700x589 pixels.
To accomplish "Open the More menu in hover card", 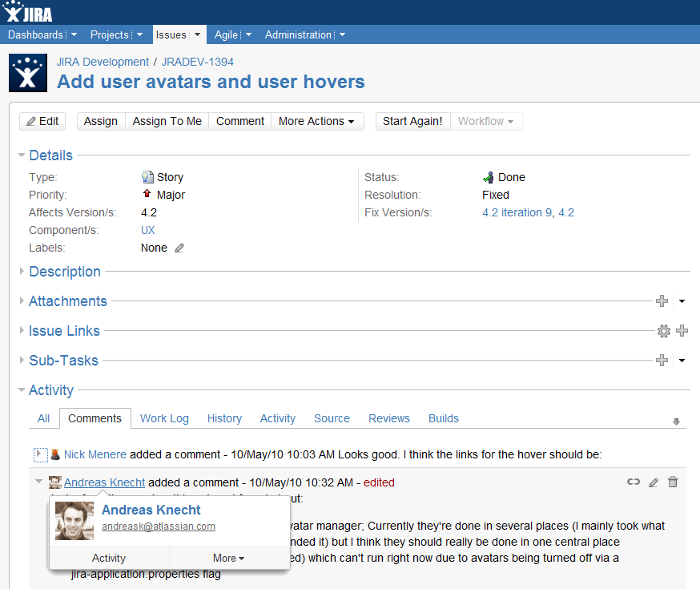I will click(229, 559).
